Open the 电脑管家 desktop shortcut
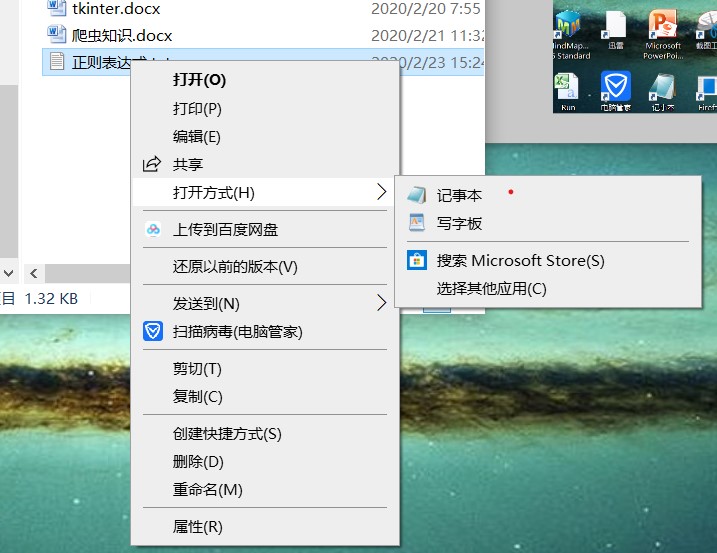Image resolution: width=717 pixels, height=553 pixels. point(615,90)
